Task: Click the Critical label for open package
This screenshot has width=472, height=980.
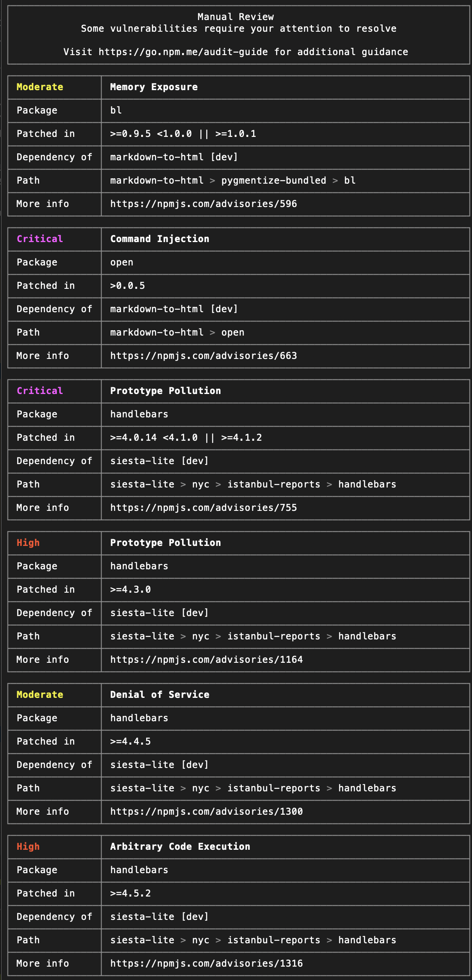Action: (x=40, y=239)
